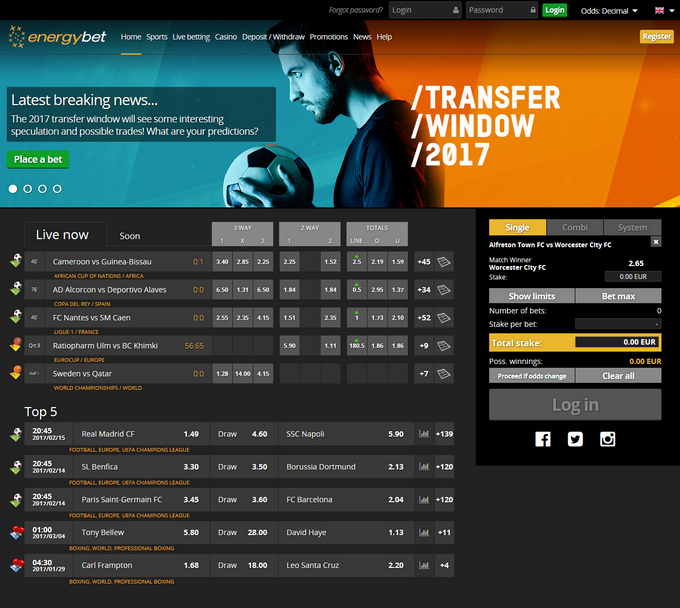680x608 pixels.
Task: Select second banner slide dot
Action: coord(28,189)
